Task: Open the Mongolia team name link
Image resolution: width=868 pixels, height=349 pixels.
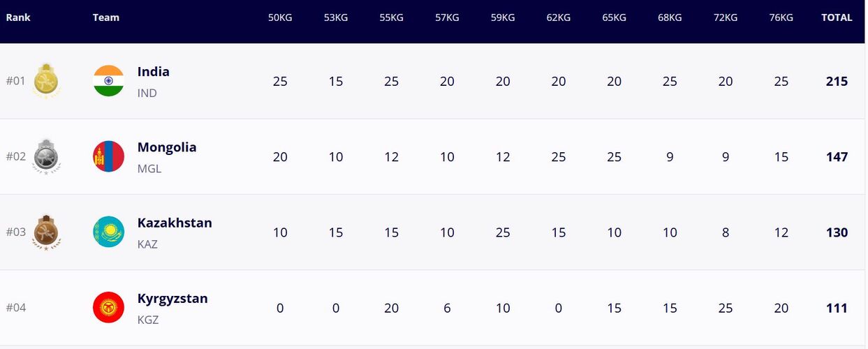Action: pyautogui.click(x=167, y=147)
